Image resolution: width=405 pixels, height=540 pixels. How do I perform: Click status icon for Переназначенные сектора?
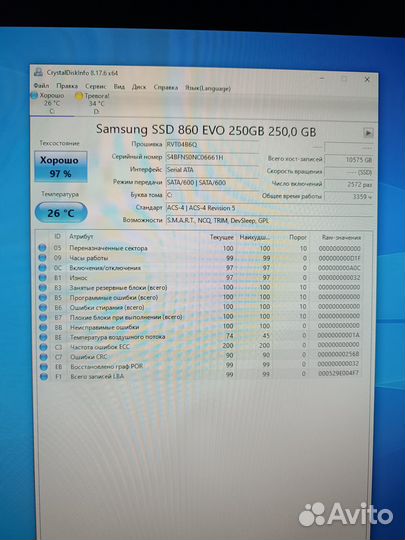click(42, 248)
